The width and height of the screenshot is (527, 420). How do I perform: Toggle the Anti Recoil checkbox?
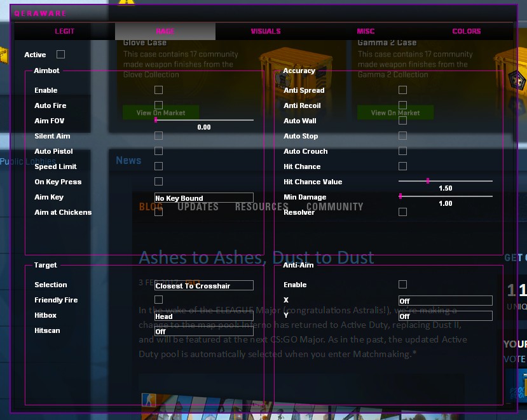(402, 105)
